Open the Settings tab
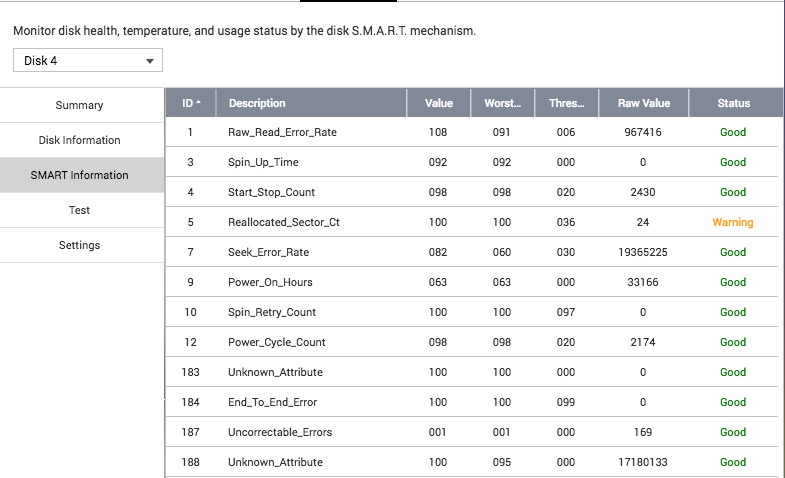 (x=80, y=245)
